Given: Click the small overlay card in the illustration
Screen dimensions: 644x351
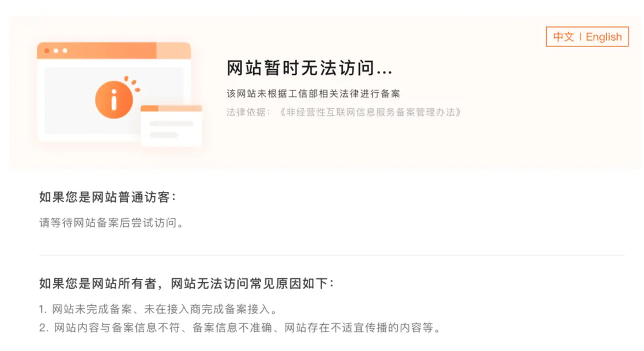Looking at the screenshot, I should 171,126.
